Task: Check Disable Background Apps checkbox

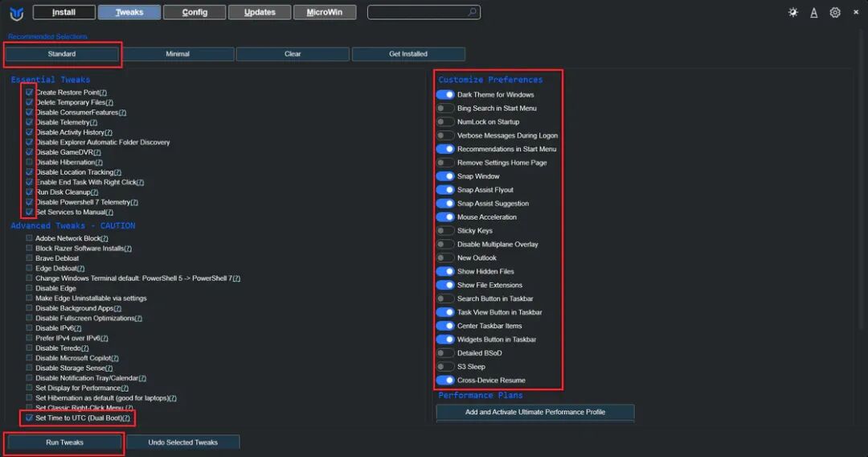Action: (x=29, y=307)
